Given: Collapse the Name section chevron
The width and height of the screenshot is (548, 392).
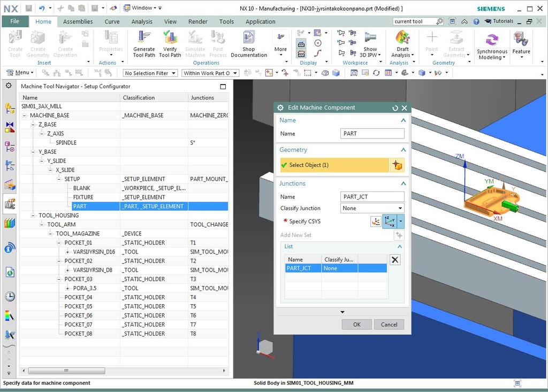Looking at the screenshot, I should click(403, 120).
